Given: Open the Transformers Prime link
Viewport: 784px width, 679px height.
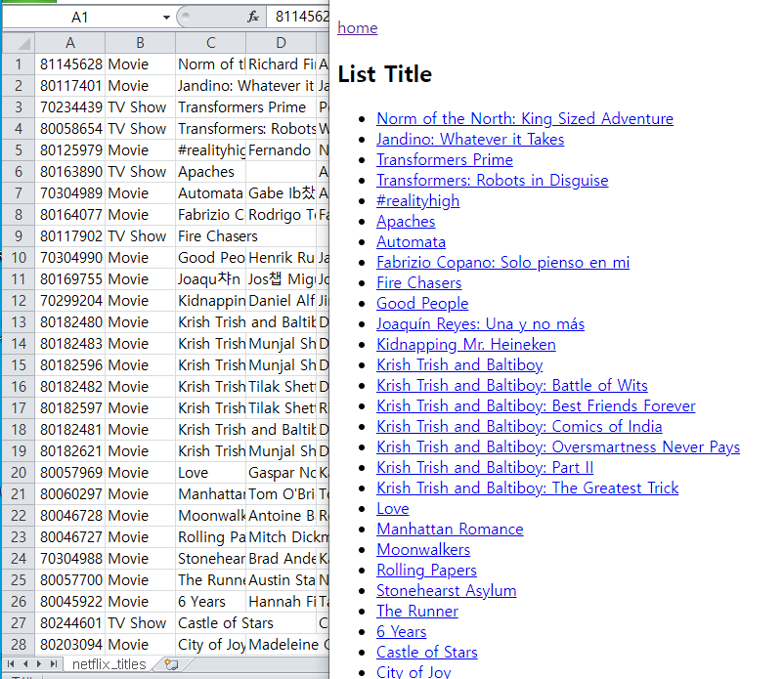Looking at the screenshot, I should [445, 160].
